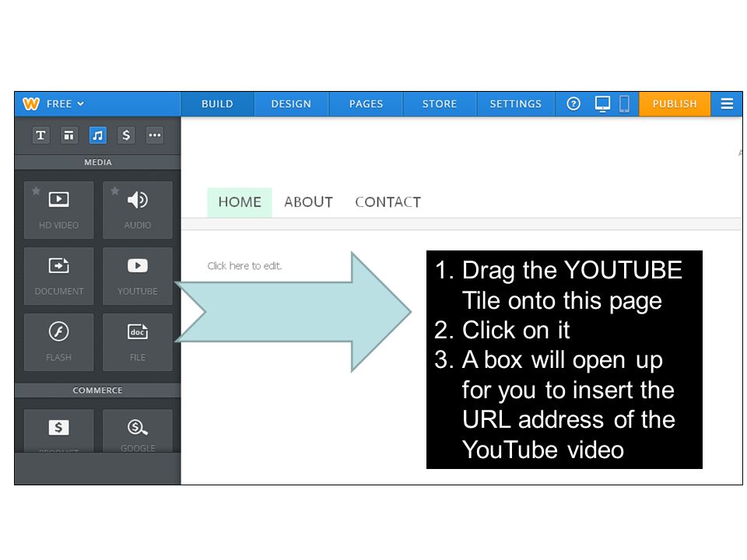
Task: Select the desktop preview icon
Action: pyautogui.click(x=602, y=103)
